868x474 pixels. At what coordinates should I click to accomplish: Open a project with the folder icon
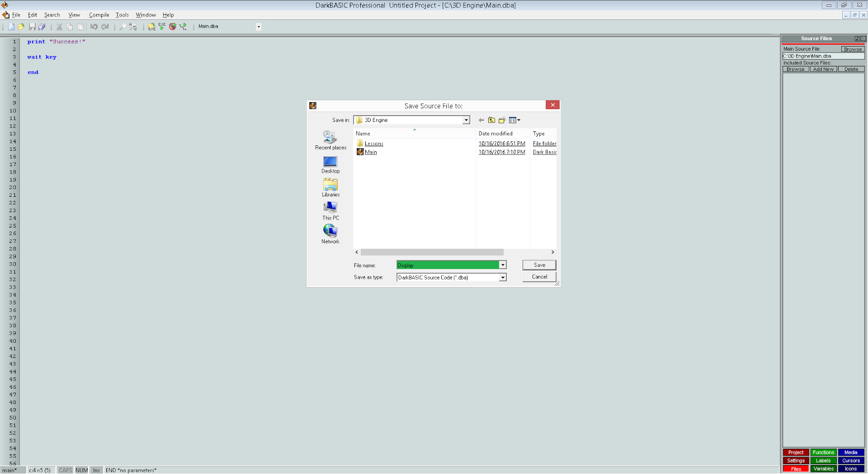[21, 27]
